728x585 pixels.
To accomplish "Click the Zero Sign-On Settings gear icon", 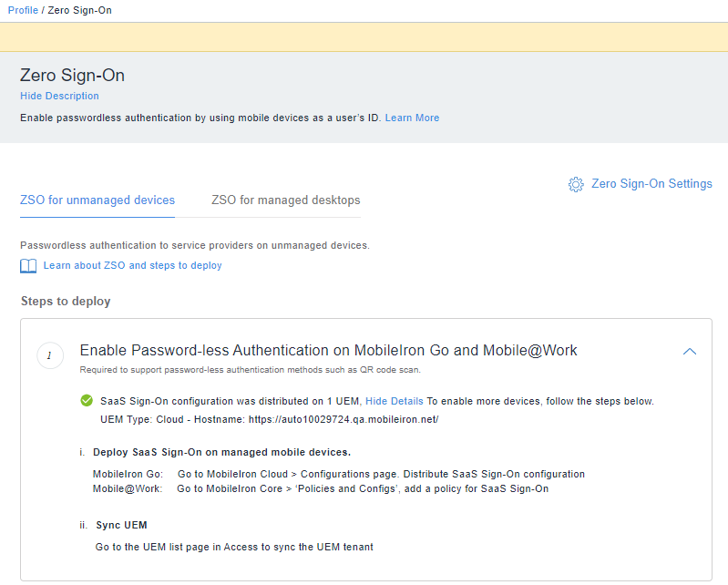I will tap(576, 184).
